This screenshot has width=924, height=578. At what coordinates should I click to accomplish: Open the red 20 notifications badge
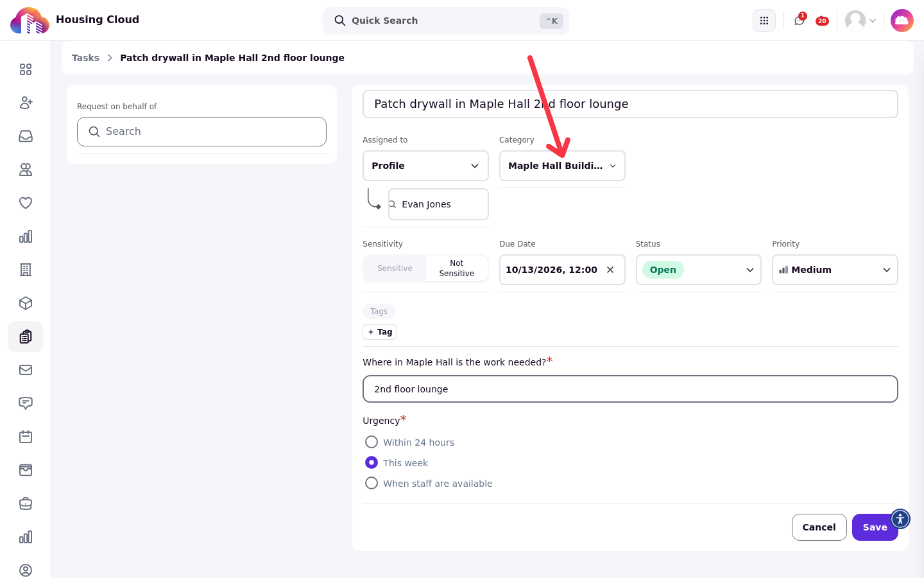(822, 21)
